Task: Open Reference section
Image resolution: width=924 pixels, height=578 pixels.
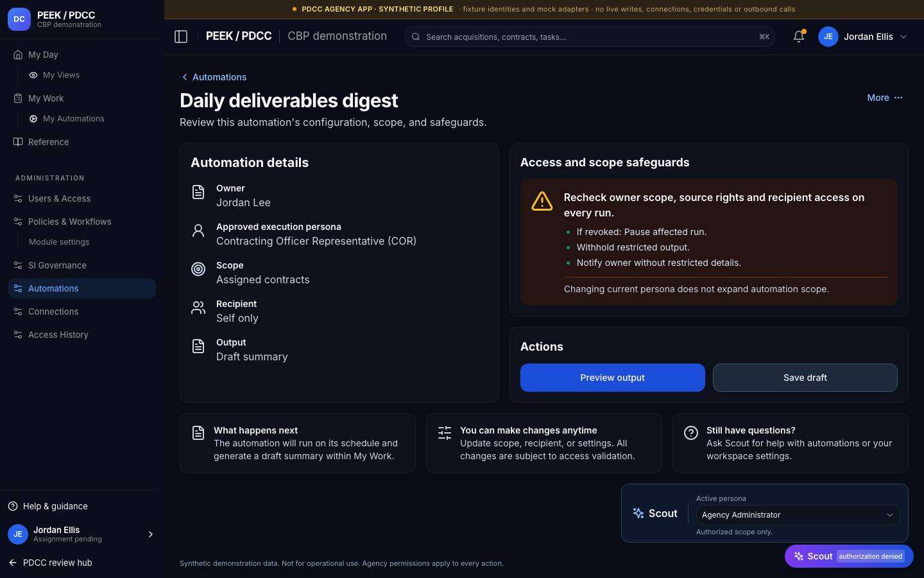Action: (81, 142)
